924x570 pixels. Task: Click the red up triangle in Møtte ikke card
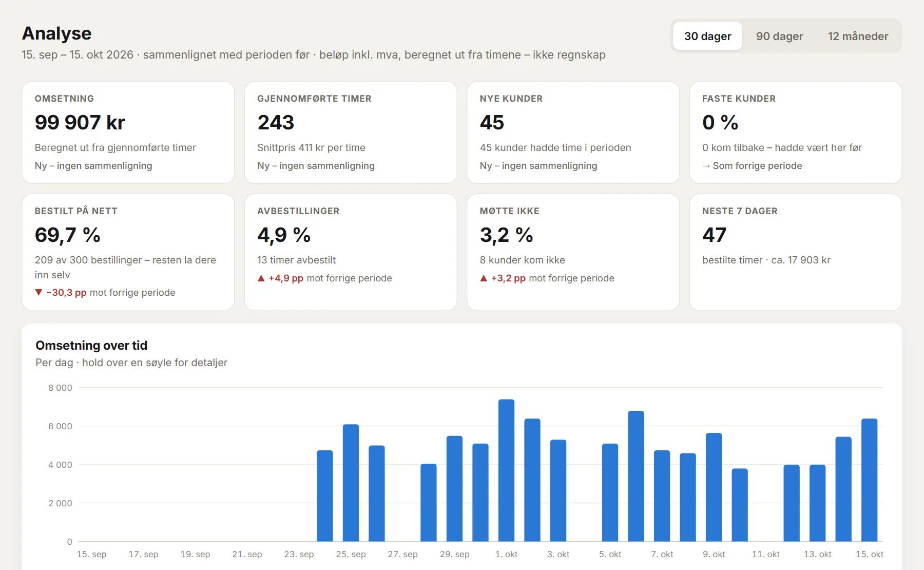point(484,278)
